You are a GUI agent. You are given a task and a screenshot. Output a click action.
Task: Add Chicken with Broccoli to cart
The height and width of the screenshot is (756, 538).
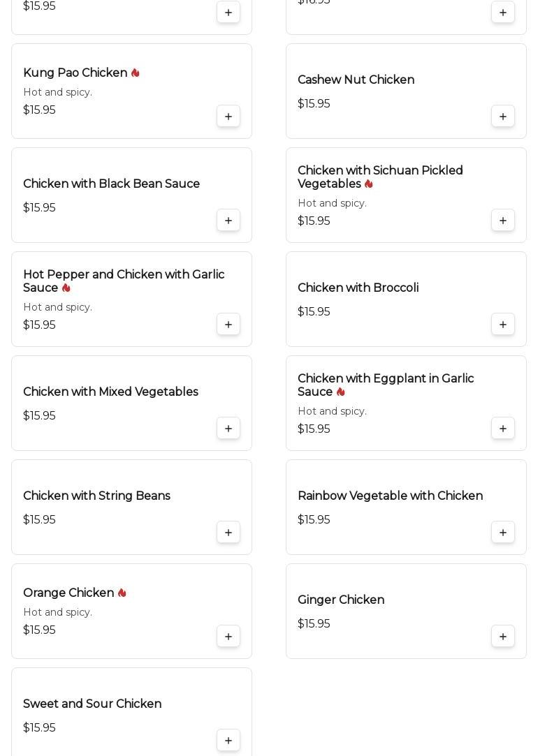(x=503, y=325)
